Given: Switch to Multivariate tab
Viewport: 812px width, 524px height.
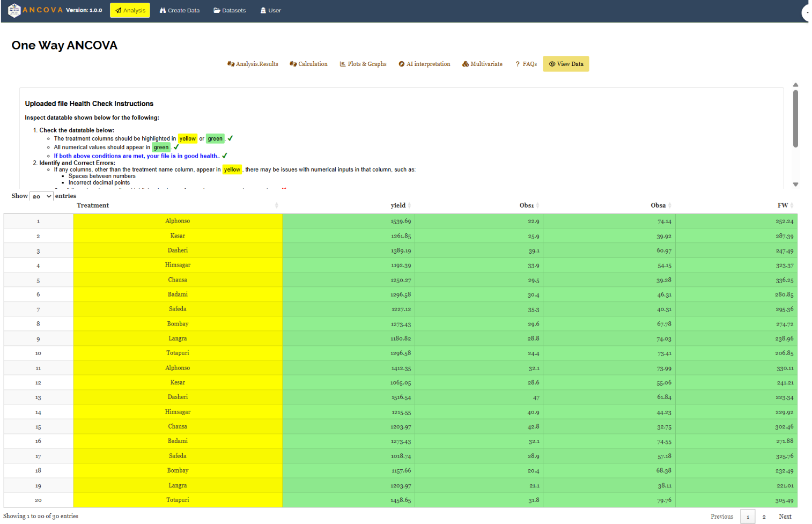Looking at the screenshot, I should coord(482,64).
